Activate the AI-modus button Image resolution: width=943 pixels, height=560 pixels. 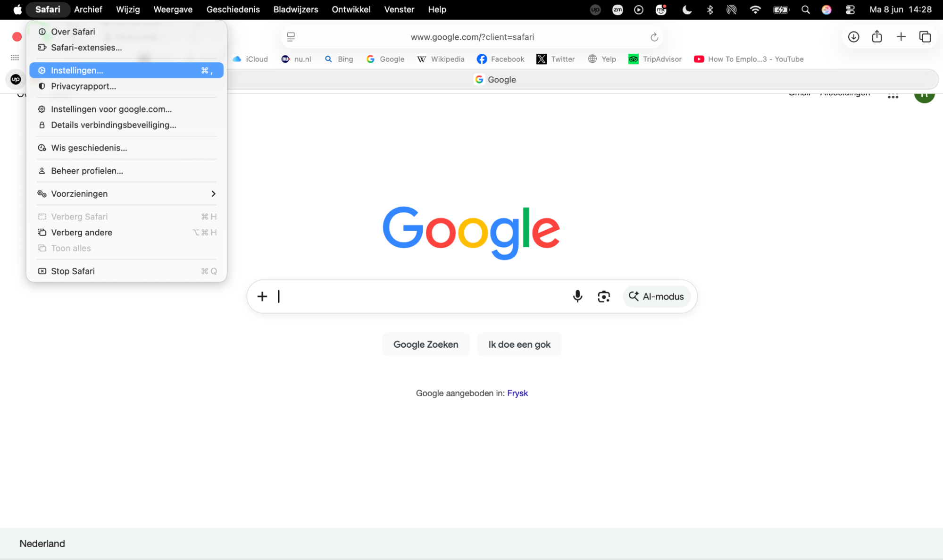[657, 296]
